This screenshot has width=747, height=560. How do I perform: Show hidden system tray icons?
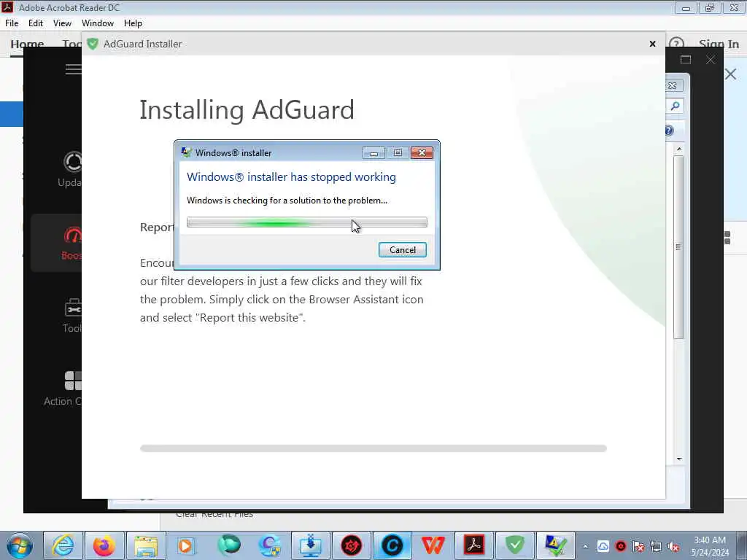click(x=586, y=546)
